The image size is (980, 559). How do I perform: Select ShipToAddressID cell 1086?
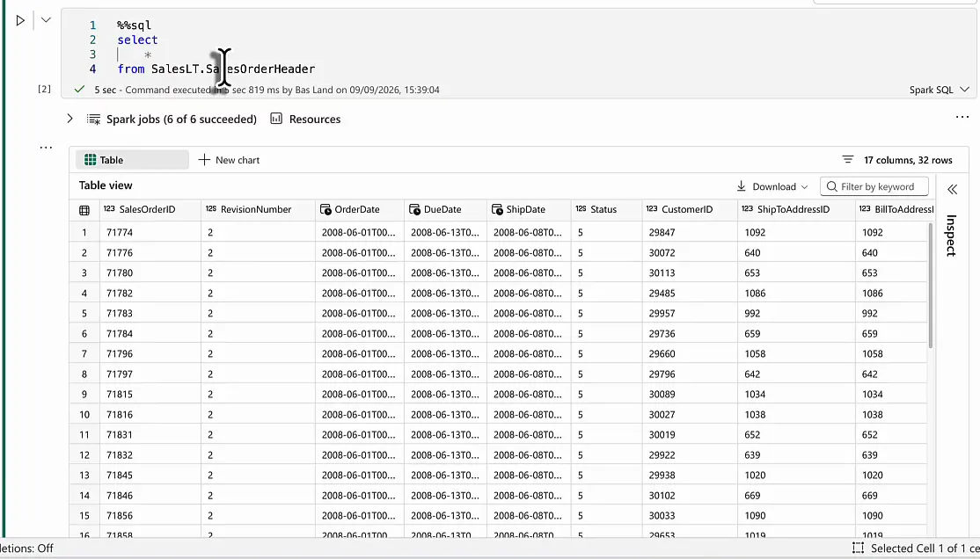(x=796, y=293)
